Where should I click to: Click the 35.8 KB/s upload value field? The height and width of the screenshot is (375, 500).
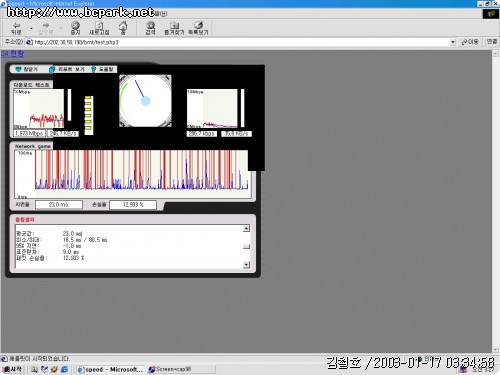237,134
